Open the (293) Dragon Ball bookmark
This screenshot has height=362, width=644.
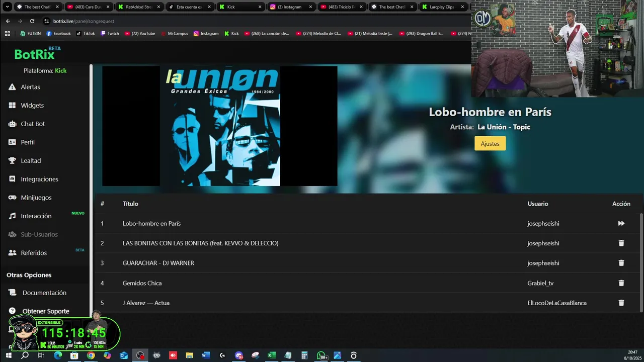[x=422, y=34]
